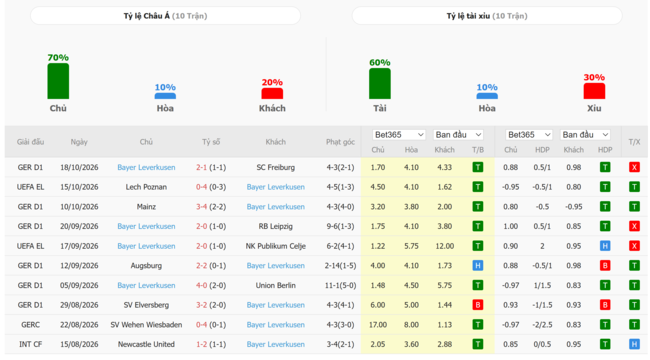Click corner stat 11-1(5-0)

(x=340, y=285)
